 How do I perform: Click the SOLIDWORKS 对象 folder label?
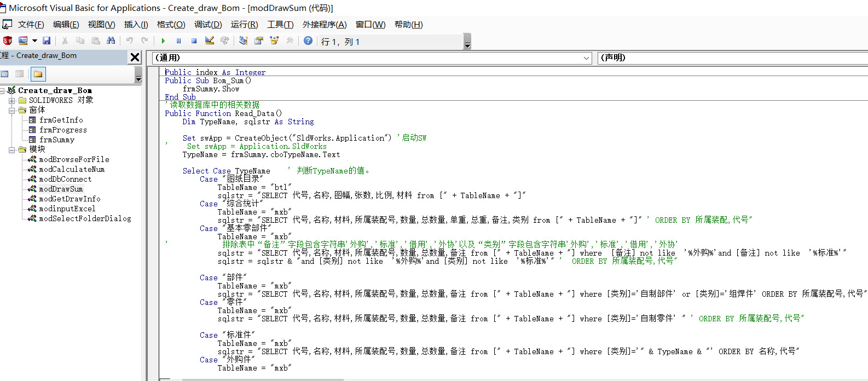61,100
